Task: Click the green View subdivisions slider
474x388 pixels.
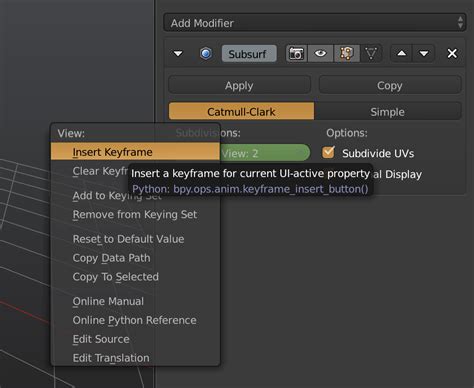Action: pos(265,153)
